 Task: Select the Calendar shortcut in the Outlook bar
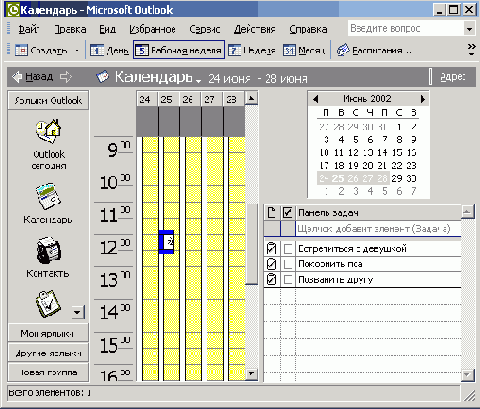point(48,197)
